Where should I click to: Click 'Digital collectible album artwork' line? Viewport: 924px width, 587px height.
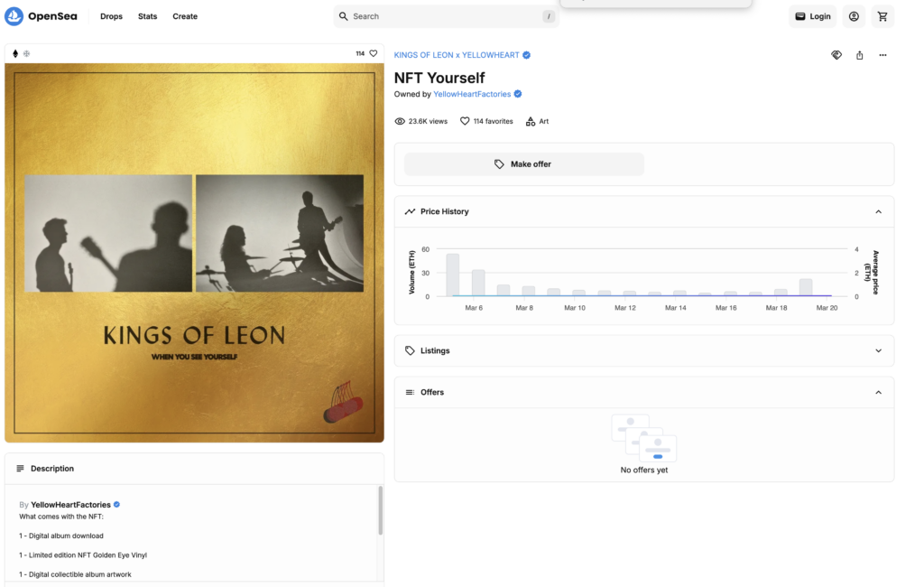pos(75,574)
